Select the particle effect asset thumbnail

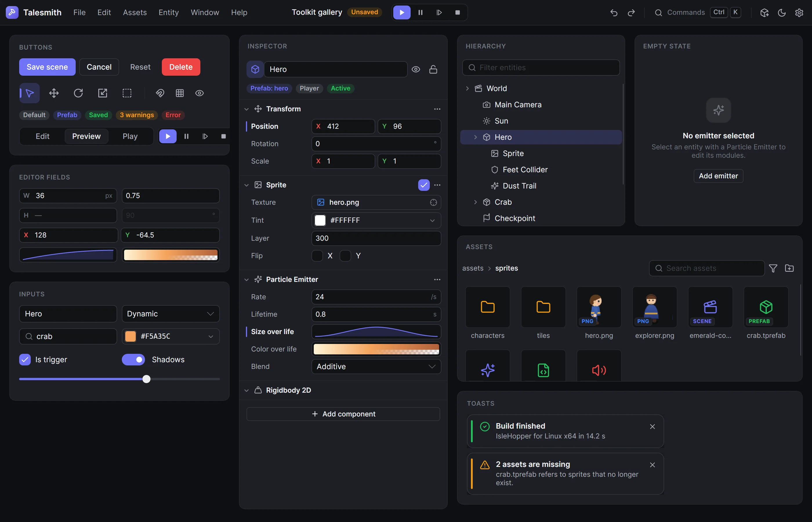(x=488, y=366)
